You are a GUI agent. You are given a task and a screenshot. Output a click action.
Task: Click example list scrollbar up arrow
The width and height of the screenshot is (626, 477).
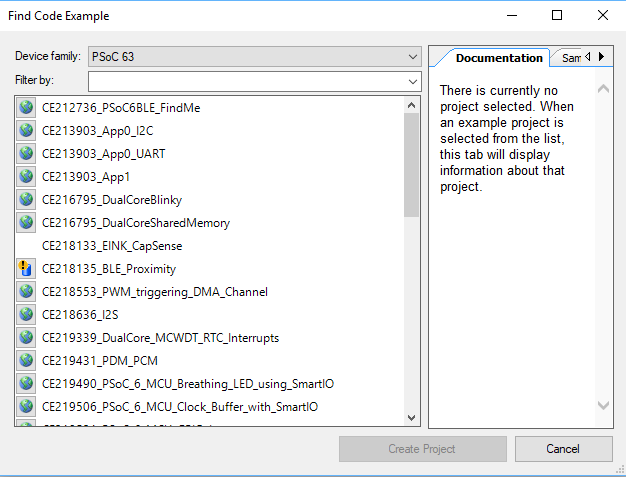pyautogui.click(x=411, y=105)
